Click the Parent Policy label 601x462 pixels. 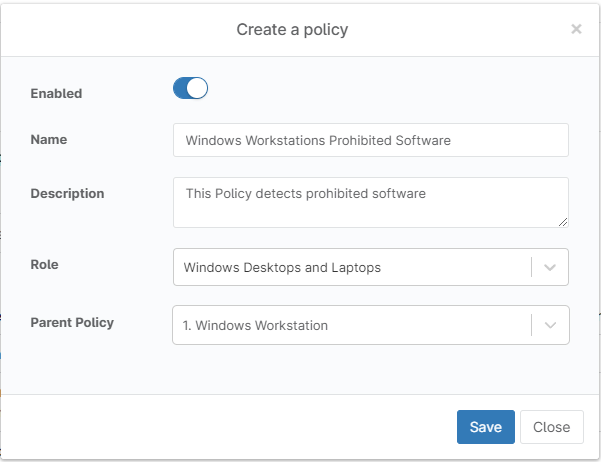tap(72, 322)
